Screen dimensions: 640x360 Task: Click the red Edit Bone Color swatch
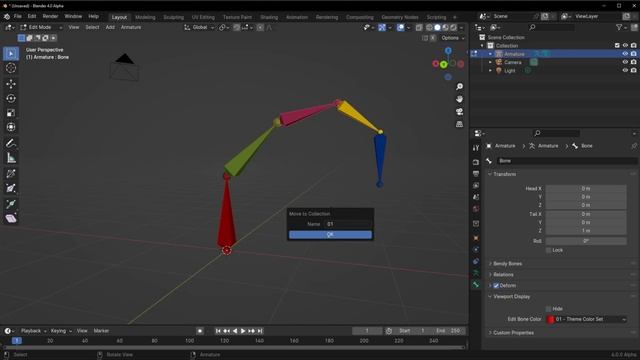(551, 319)
